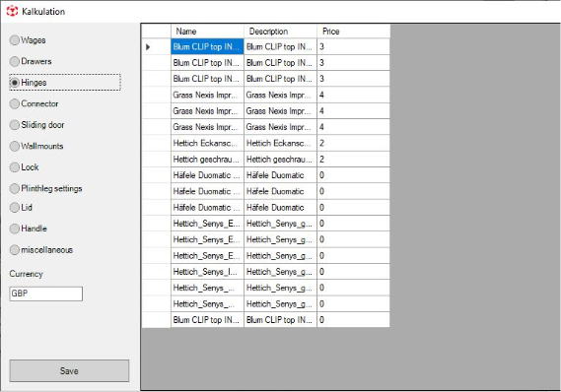Sort table by Name column header

pos(207,32)
